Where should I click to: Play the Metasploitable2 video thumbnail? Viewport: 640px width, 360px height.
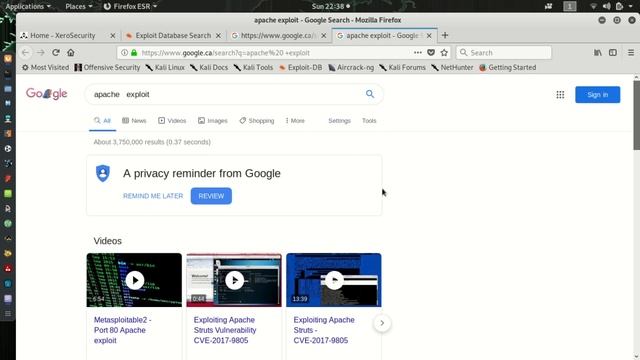[134, 280]
